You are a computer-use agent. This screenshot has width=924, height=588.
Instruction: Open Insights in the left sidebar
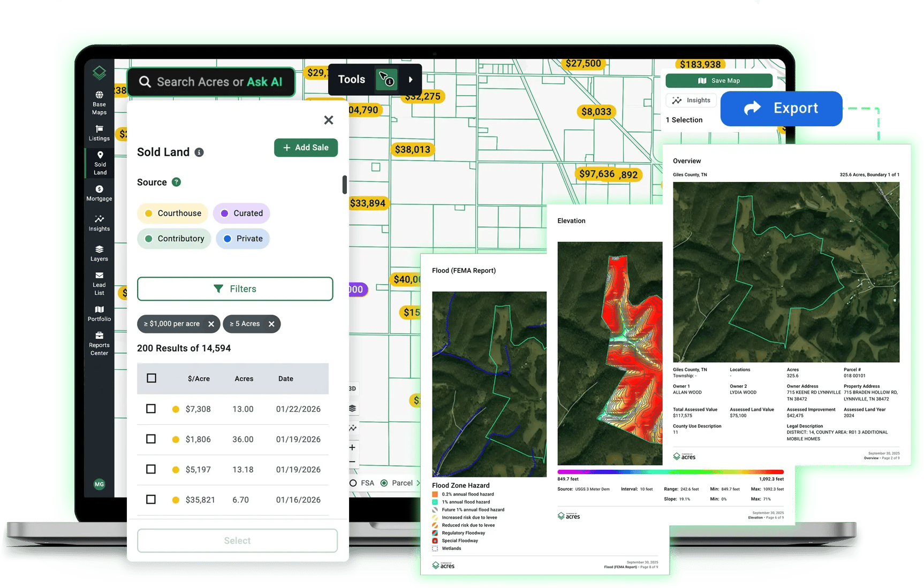(99, 223)
